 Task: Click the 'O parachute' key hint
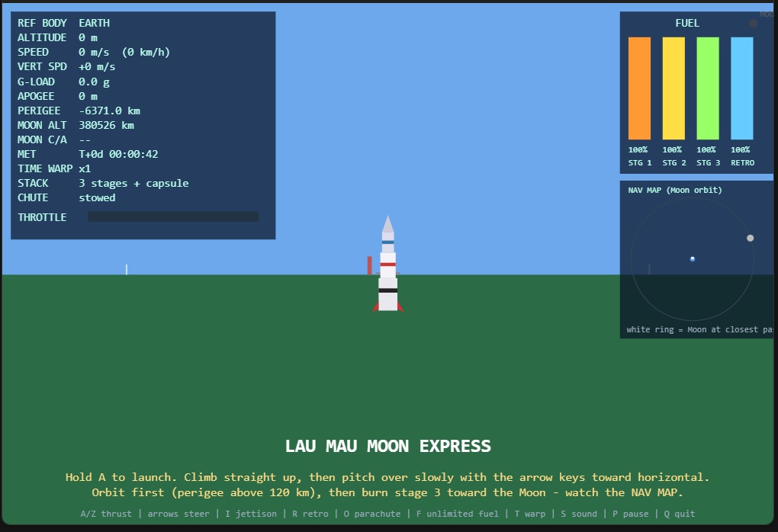[372, 514]
